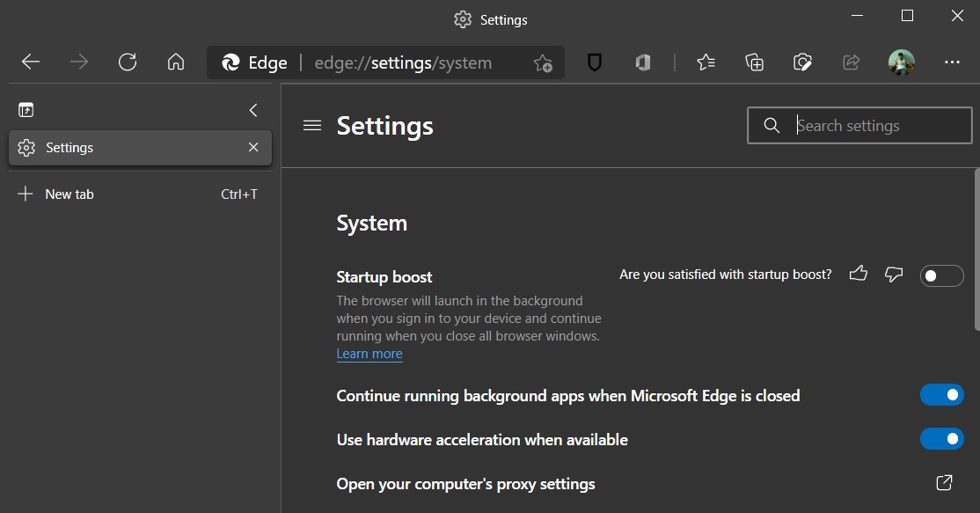Open the ellipsis settings menu
This screenshot has height=513, width=980.
(952, 62)
